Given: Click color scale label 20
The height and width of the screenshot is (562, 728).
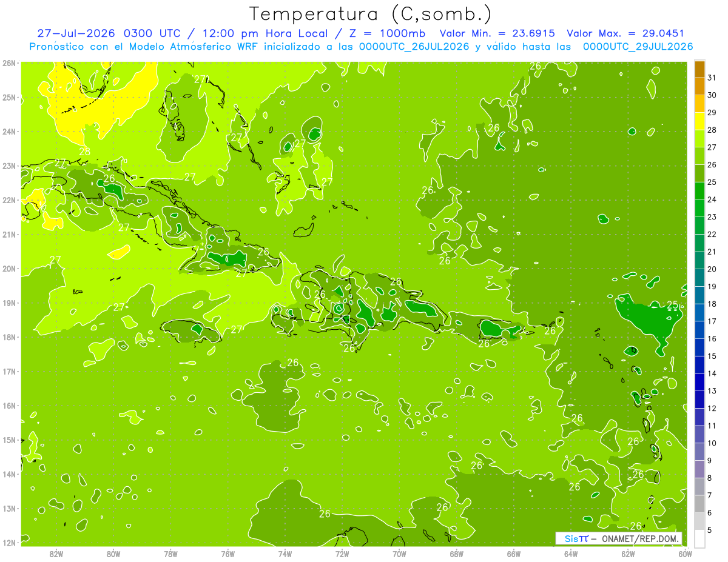Looking at the screenshot, I should [x=712, y=269].
